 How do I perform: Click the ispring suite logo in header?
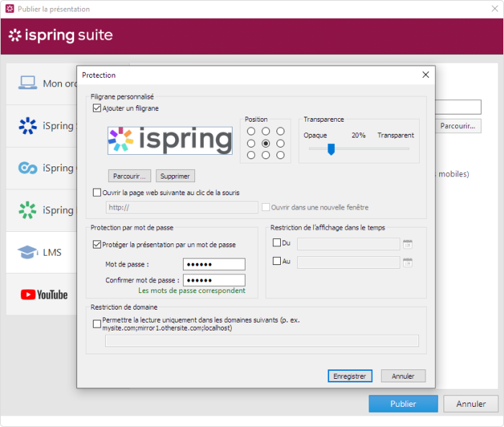60,35
